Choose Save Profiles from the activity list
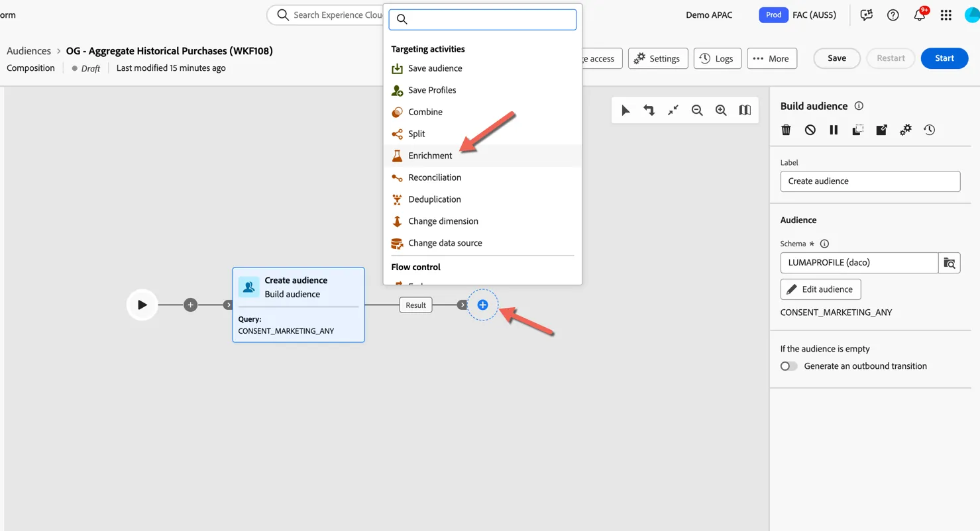The image size is (980, 531). coord(482,90)
